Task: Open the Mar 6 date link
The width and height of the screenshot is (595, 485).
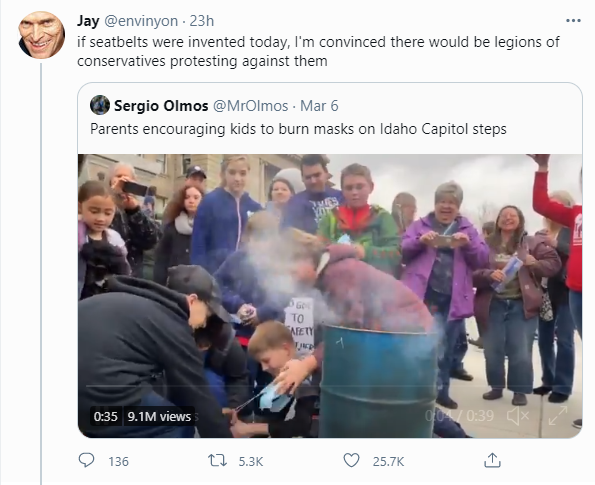Action: point(319,106)
